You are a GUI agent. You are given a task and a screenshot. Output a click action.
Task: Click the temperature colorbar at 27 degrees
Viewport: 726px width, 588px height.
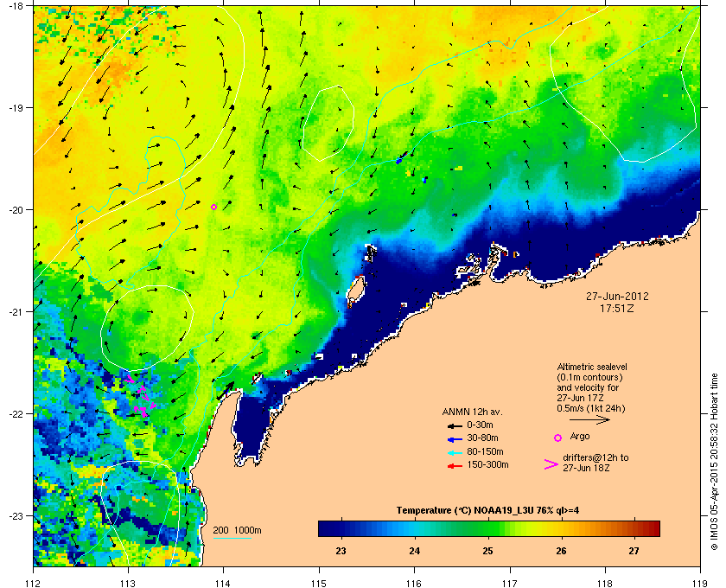coord(634,528)
